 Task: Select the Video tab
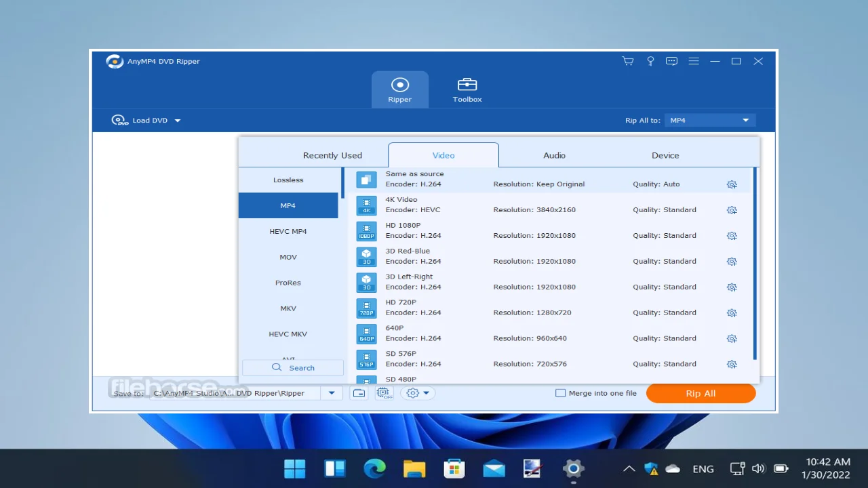point(443,155)
